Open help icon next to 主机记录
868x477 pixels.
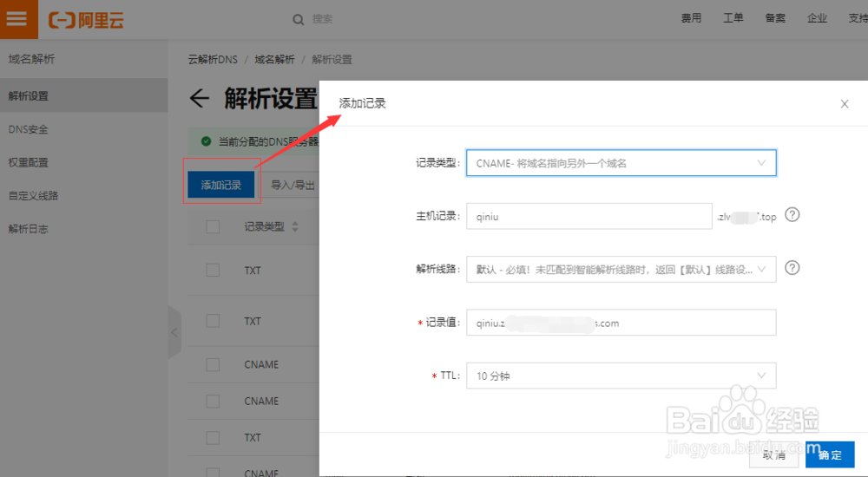pyautogui.click(x=792, y=215)
